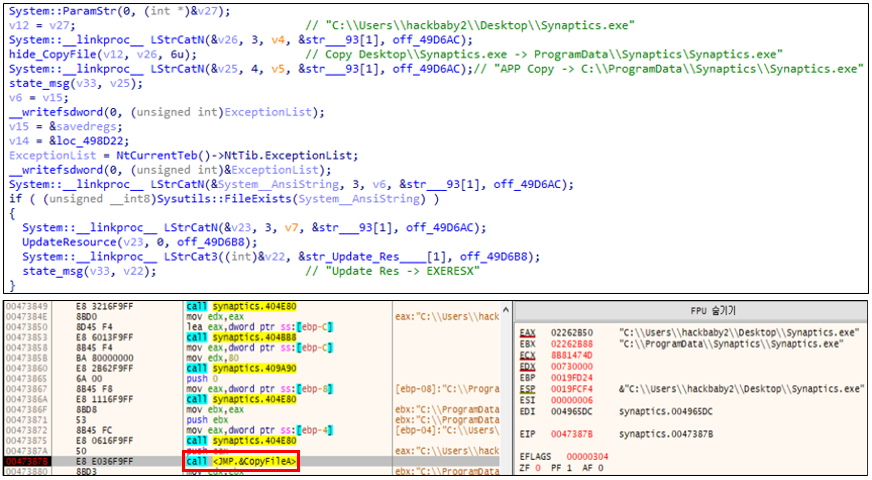Click the 'v15 = &savedregs;' line
Screen dimensions: 872x480
65,127
